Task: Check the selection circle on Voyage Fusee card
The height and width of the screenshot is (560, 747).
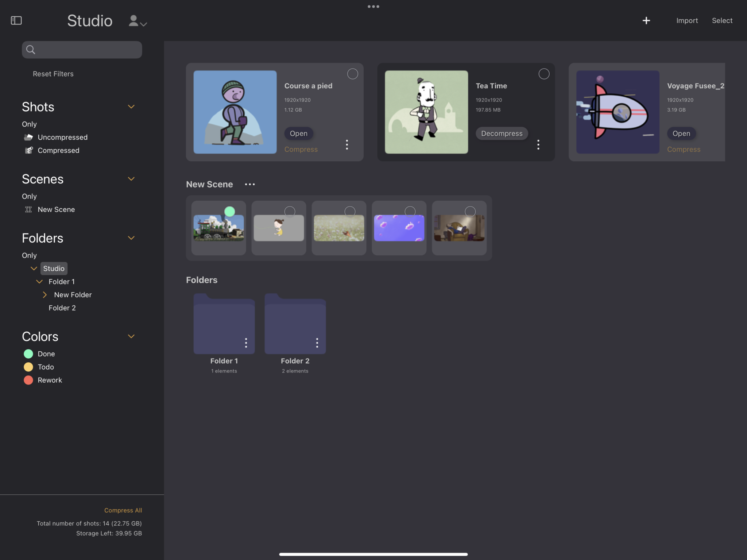Action: tap(735, 74)
